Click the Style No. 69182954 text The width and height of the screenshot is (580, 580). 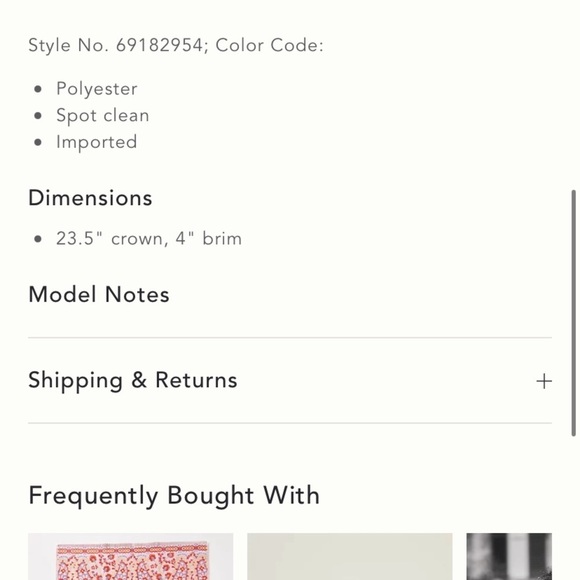[x=116, y=45]
